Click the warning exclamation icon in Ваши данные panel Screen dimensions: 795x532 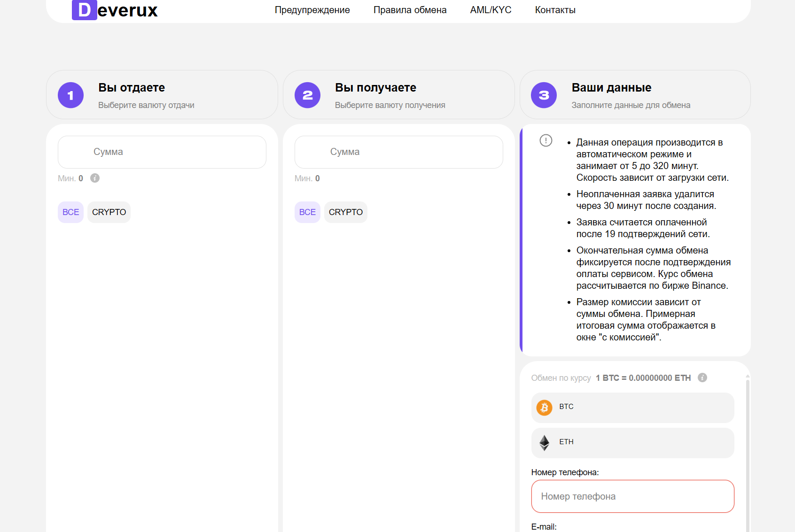tap(546, 141)
